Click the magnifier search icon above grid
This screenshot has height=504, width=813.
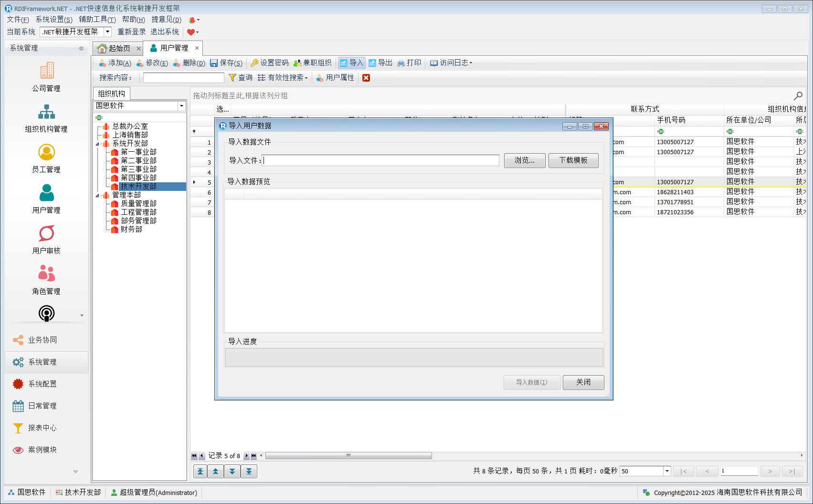(x=798, y=96)
